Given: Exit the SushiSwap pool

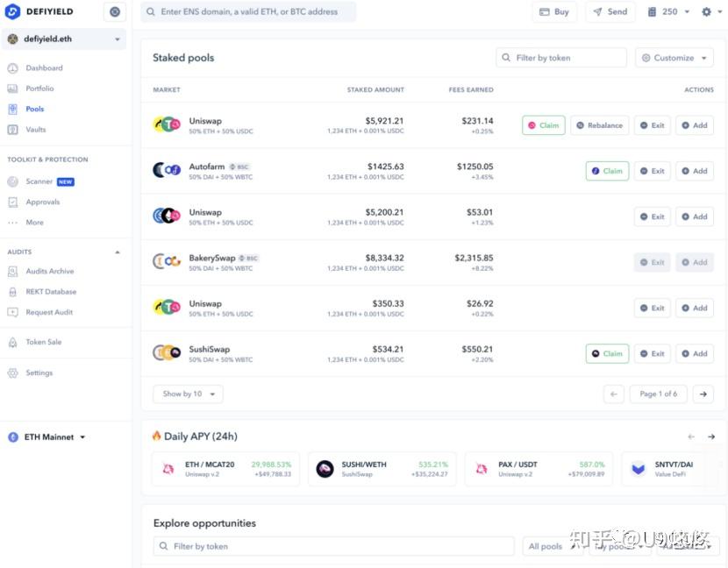Looking at the screenshot, I should (653, 353).
